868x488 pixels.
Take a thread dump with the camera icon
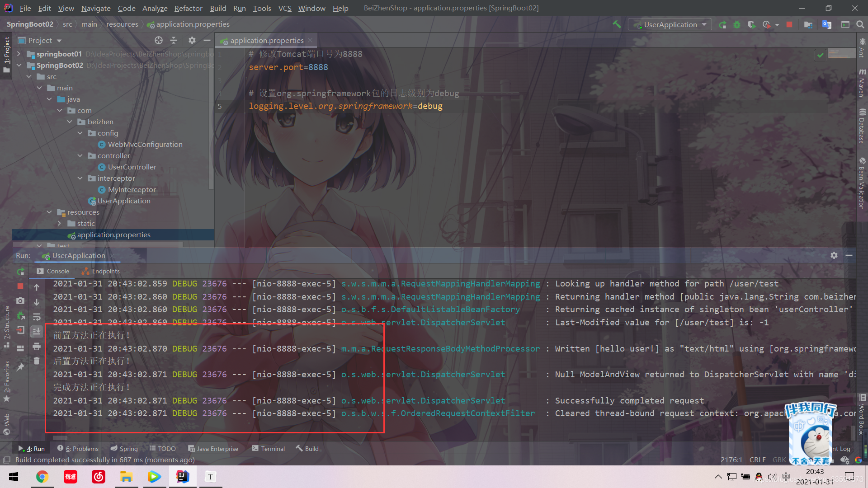click(x=20, y=300)
